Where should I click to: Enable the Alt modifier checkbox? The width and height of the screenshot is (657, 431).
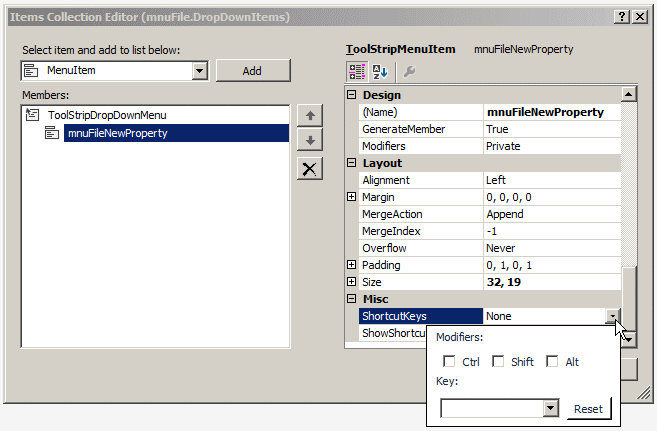[x=552, y=361]
